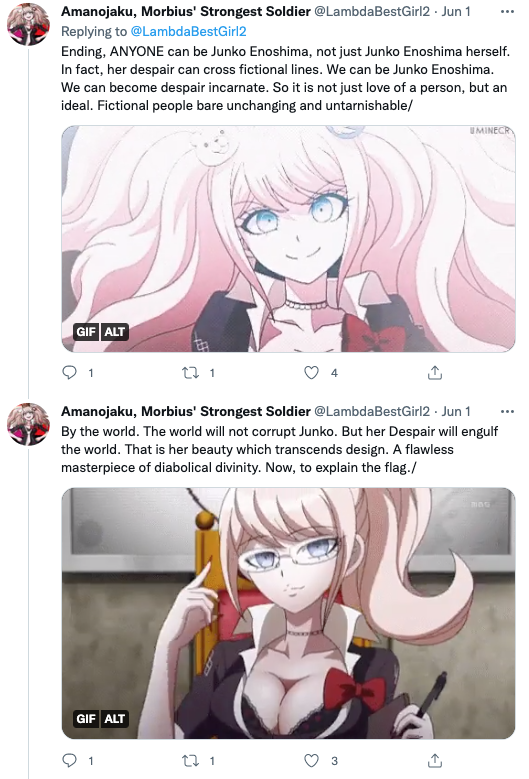
Task: Click the first tweet's profile avatar
Action: (x=28, y=24)
